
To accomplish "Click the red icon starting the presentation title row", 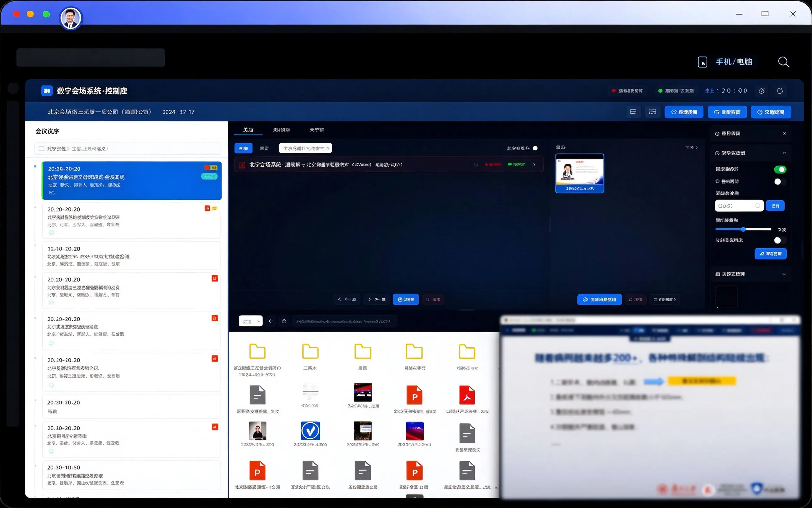I will 242,165.
